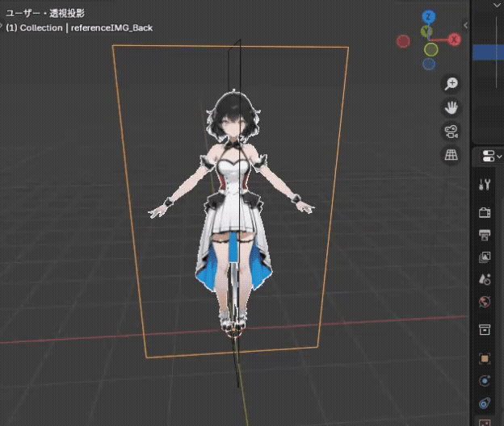Click the blue Z axis on gizmo
Screen dimensions: 504x426
429,16
